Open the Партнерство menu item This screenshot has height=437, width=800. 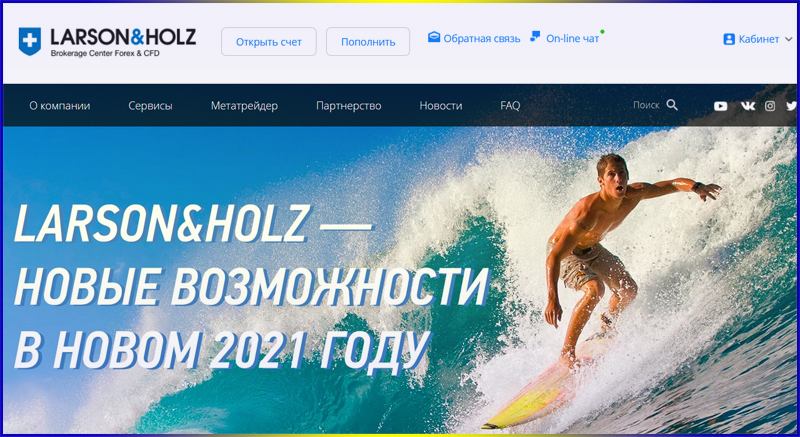tap(348, 106)
